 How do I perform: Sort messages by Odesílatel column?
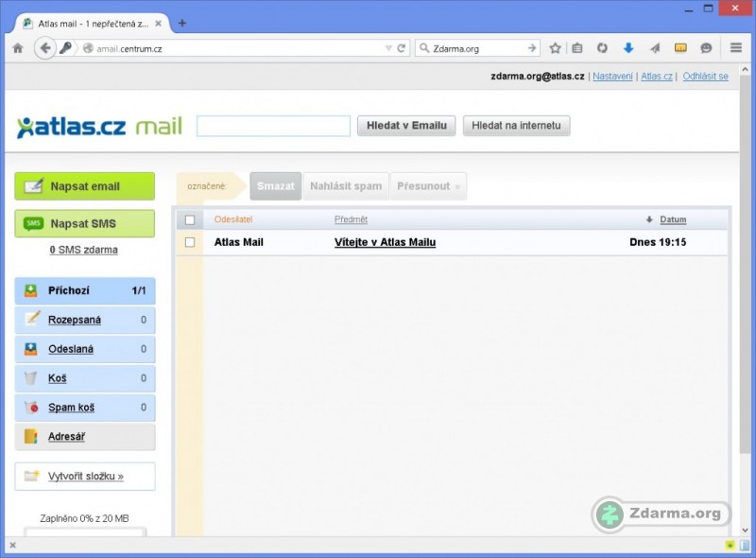(233, 219)
